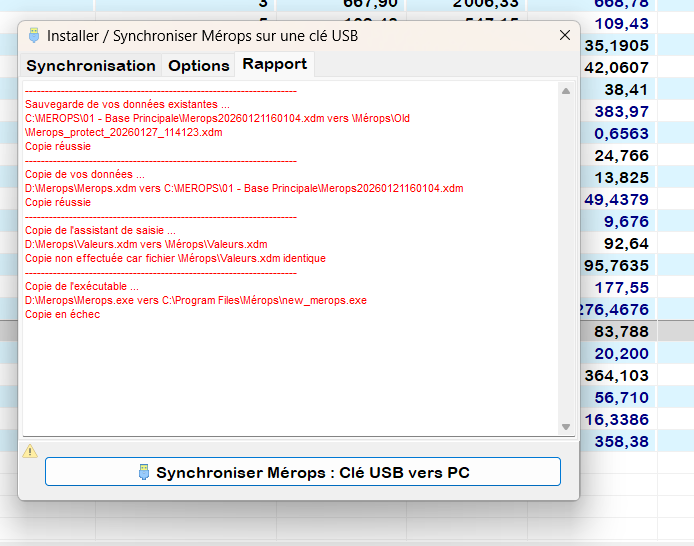Viewport: 694px width, 546px height.
Task: Click the background table cell 364,103
Action: (x=617, y=376)
